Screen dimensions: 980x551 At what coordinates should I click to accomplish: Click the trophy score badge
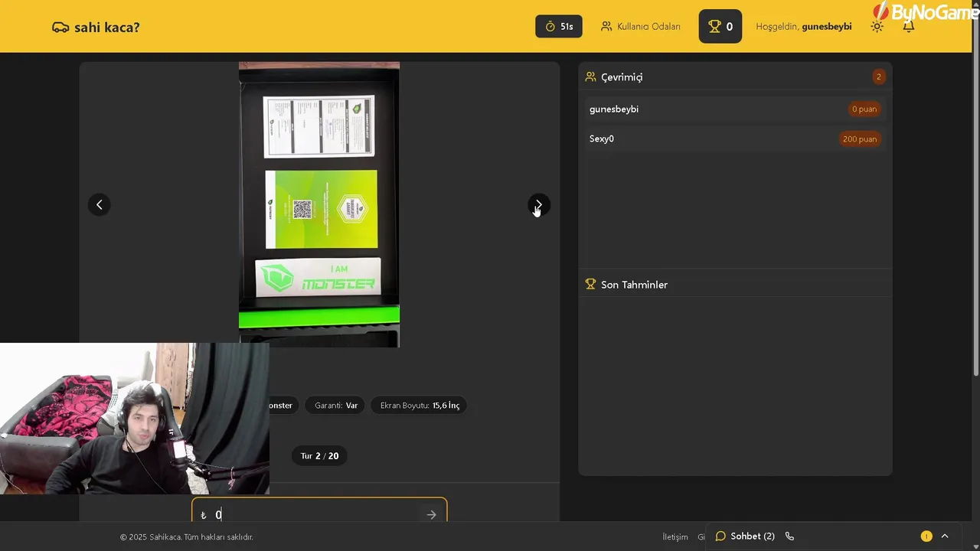tap(720, 27)
